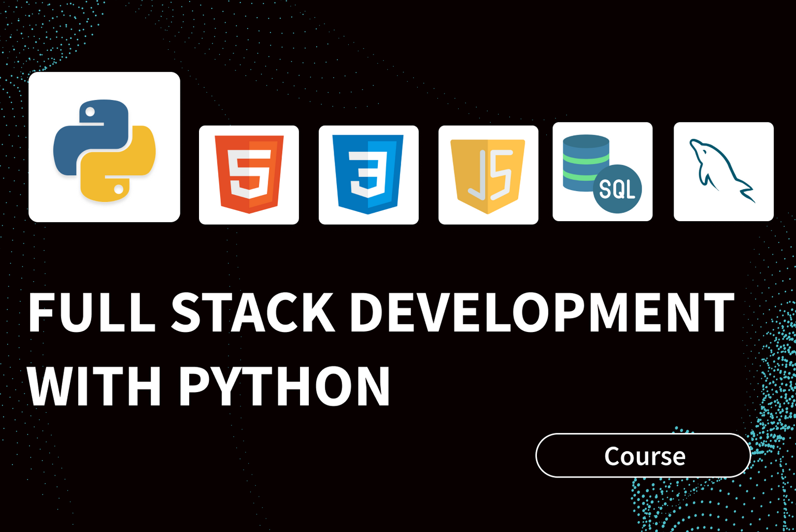Click the white 3 numeral on CSS3 shield
This screenshot has height=532, width=796.
(x=368, y=174)
